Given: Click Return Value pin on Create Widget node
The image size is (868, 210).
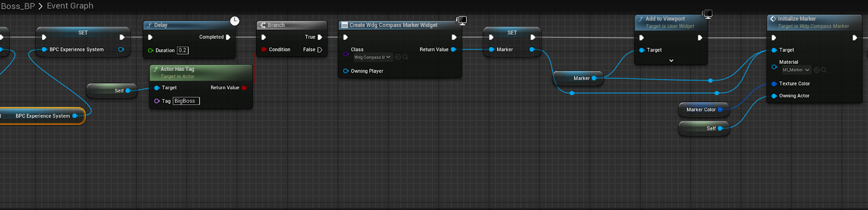Looking at the screenshot, I should coord(454,49).
